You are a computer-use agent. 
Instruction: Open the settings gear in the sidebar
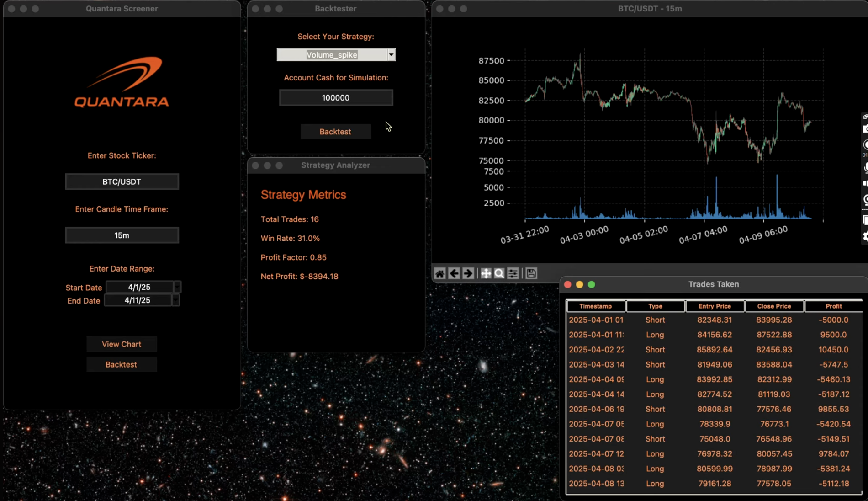pos(865,237)
